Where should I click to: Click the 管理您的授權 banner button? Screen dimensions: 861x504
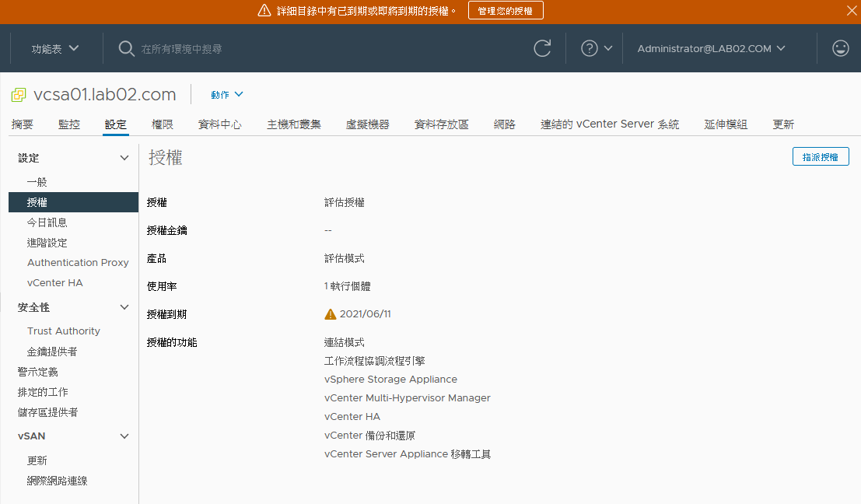click(506, 10)
